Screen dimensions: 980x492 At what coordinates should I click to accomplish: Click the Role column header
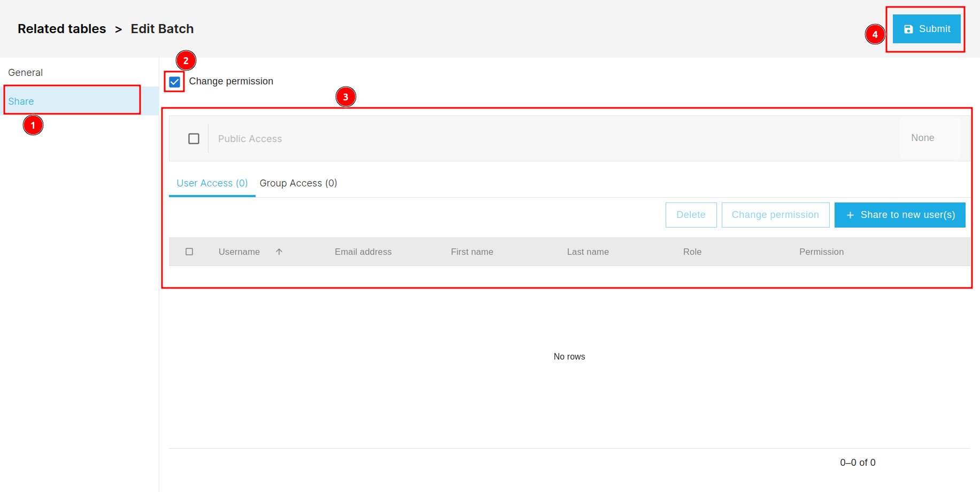tap(692, 252)
